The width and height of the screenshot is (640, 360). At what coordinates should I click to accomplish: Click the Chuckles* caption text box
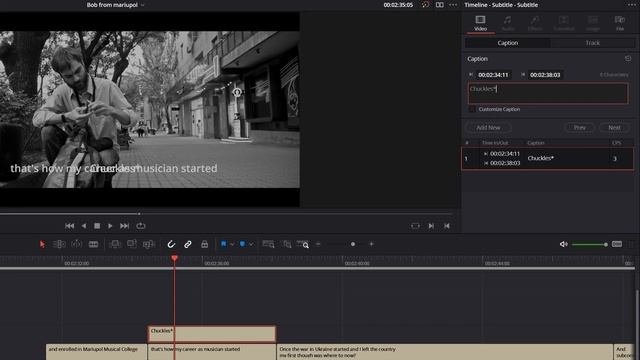[x=548, y=93]
